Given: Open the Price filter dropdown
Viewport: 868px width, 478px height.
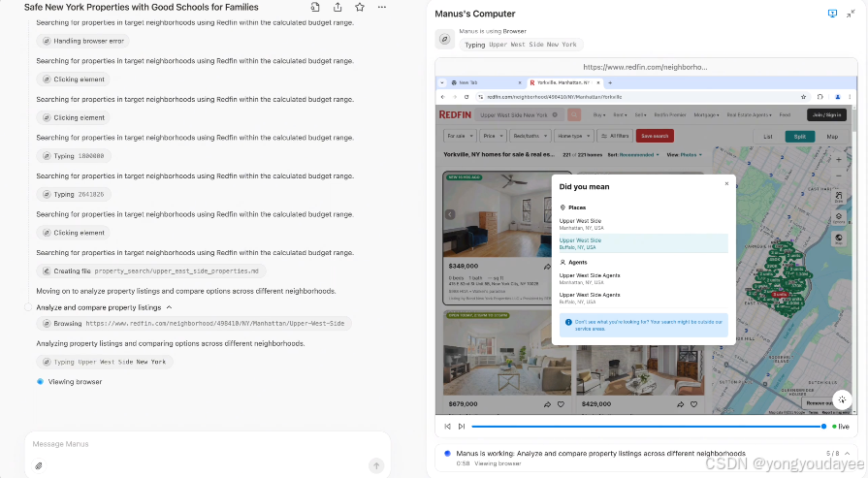Looking at the screenshot, I should (493, 136).
